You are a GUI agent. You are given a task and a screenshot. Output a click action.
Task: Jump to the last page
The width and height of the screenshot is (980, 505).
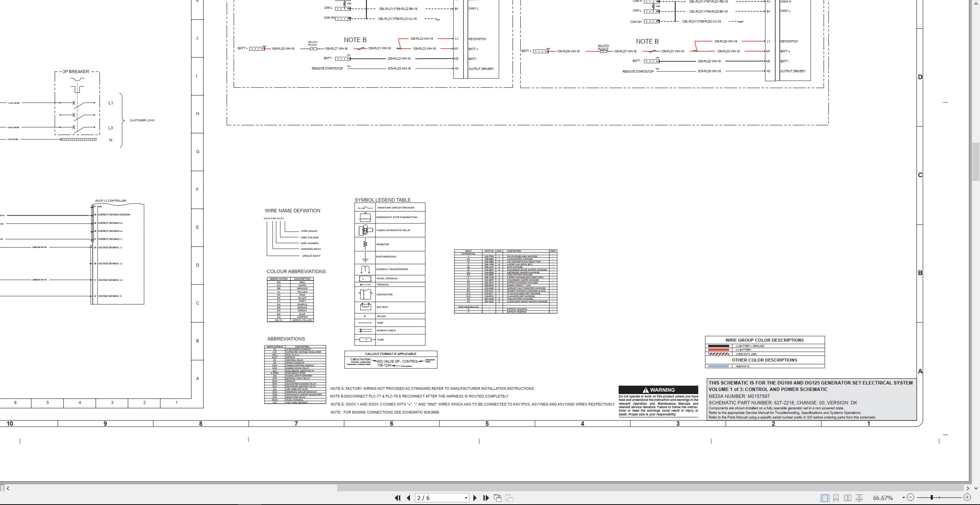click(x=486, y=498)
